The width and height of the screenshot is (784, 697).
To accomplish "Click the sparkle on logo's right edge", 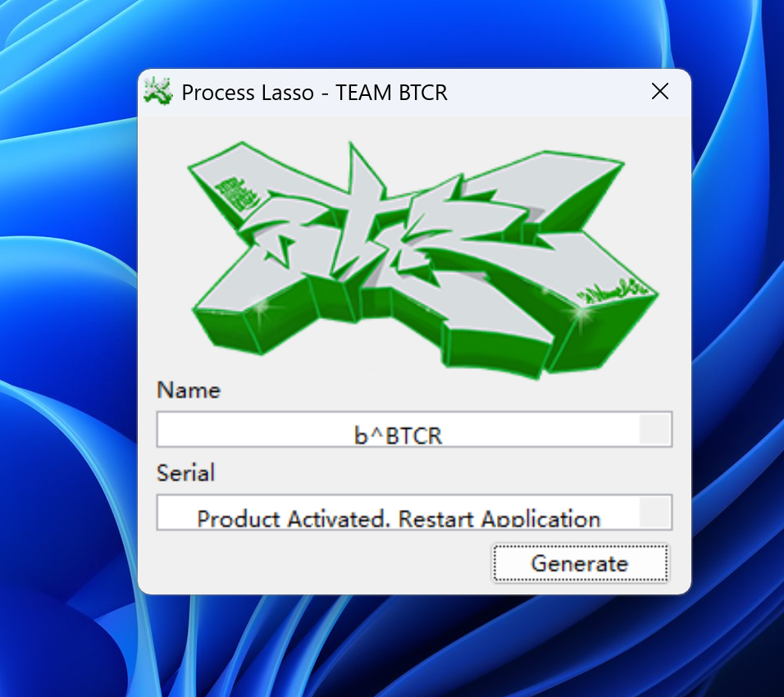I will coord(583,314).
